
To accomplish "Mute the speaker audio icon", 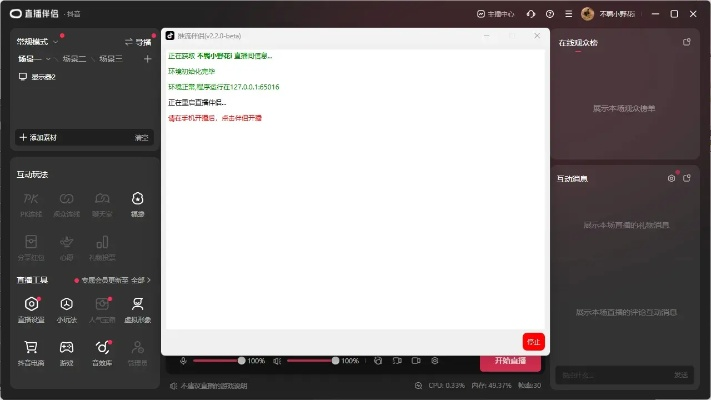I will [277, 360].
